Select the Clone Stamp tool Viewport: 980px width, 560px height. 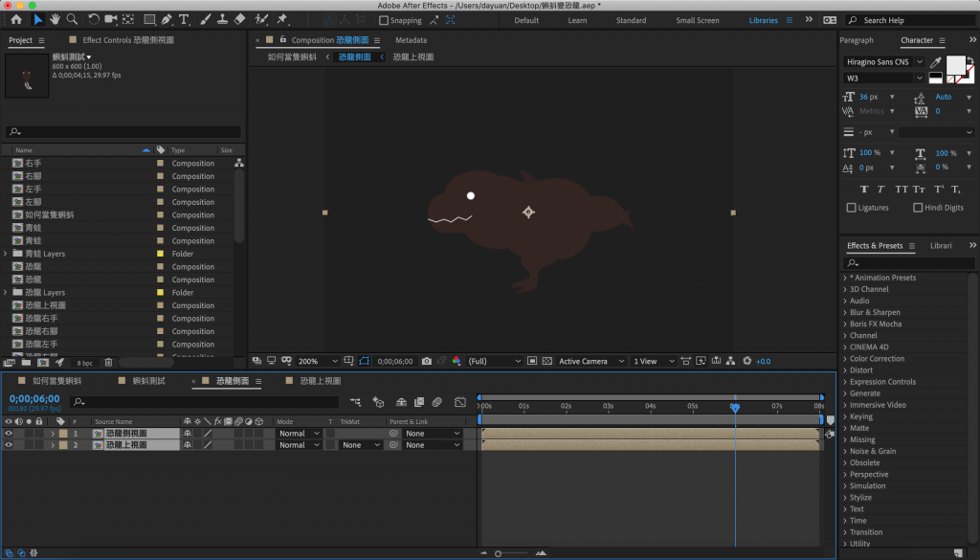221,19
